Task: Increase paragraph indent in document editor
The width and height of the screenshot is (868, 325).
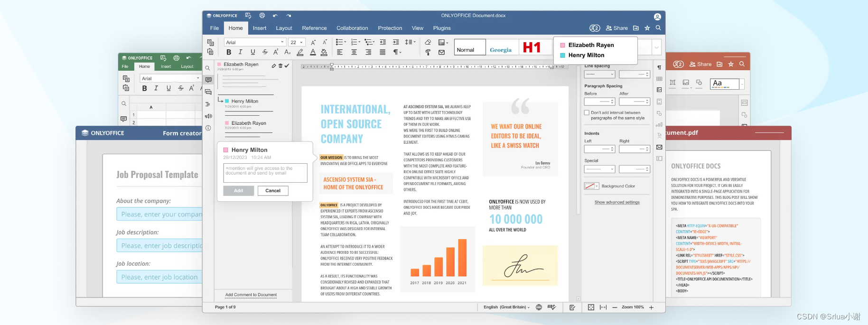Action: pyautogui.click(x=396, y=42)
